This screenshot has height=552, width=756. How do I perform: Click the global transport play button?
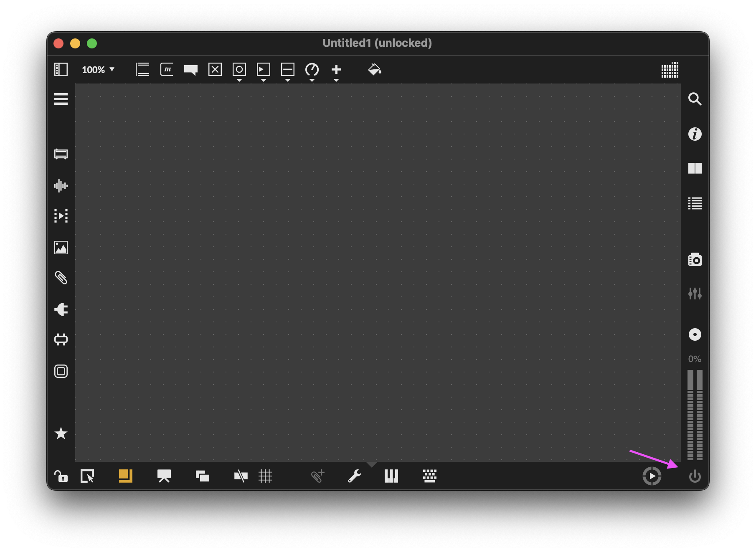[652, 476]
